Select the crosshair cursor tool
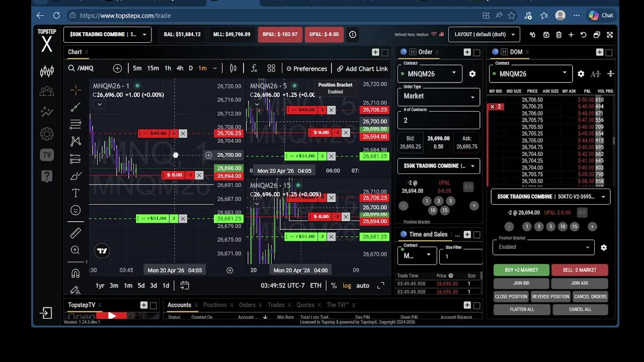Image resolution: width=644 pixels, height=362 pixels. (x=75, y=90)
